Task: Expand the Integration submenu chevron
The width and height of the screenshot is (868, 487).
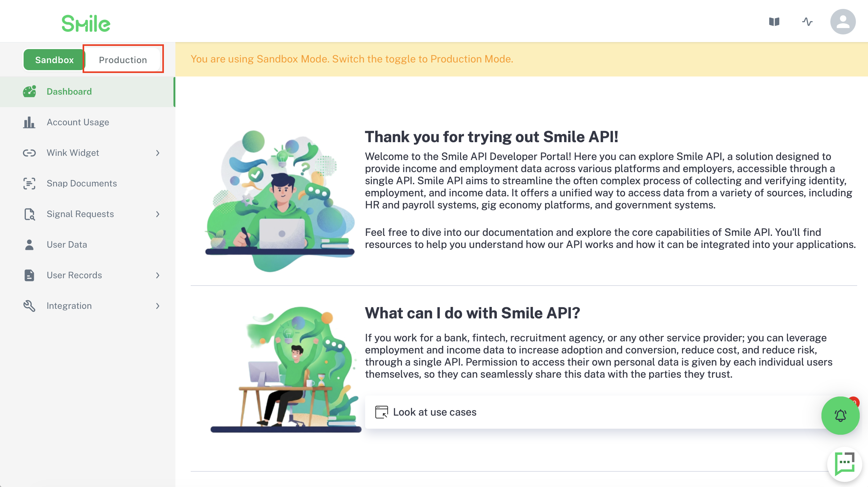Action: pyautogui.click(x=158, y=306)
